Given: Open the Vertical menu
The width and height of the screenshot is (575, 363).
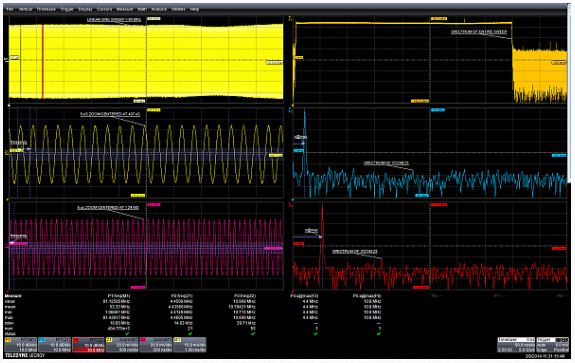Looking at the screenshot, I should coord(25,9).
